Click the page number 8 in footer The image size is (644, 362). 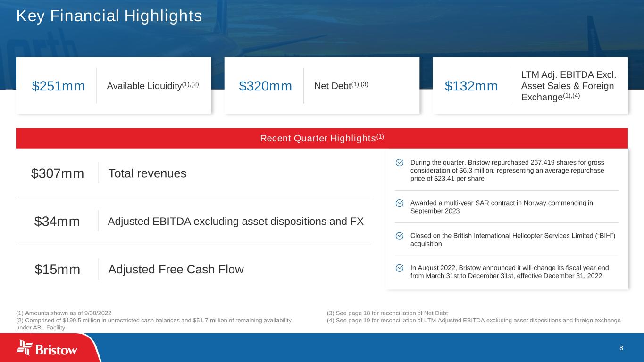(621, 348)
